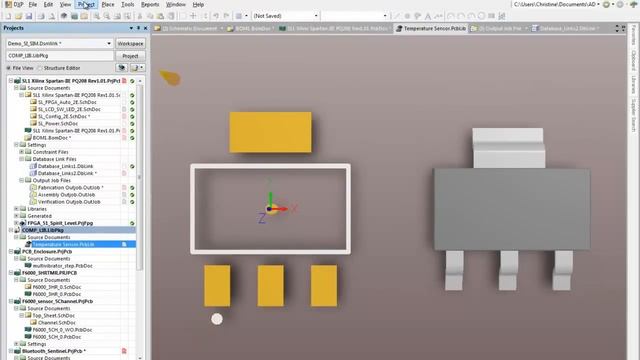Viewport: 640px width, 360px height.
Task: Select multivibrator_step.PcbDoc file
Action: pyautogui.click(x=62, y=266)
